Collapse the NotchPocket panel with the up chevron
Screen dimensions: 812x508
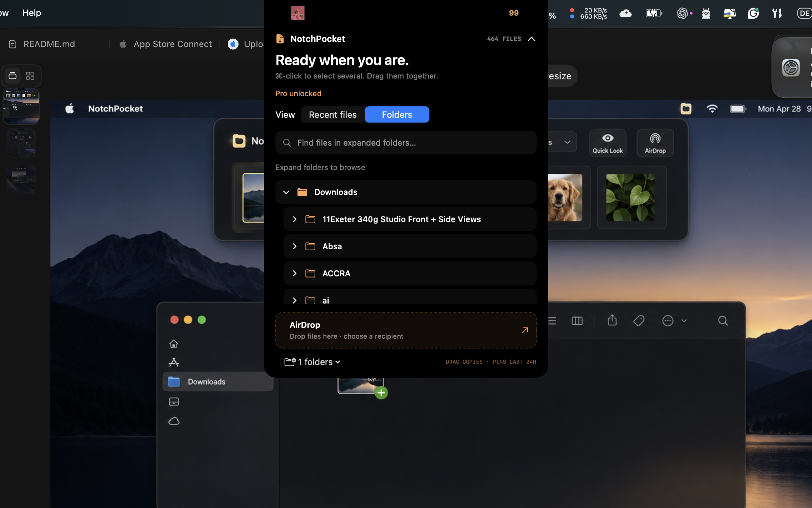(x=532, y=39)
